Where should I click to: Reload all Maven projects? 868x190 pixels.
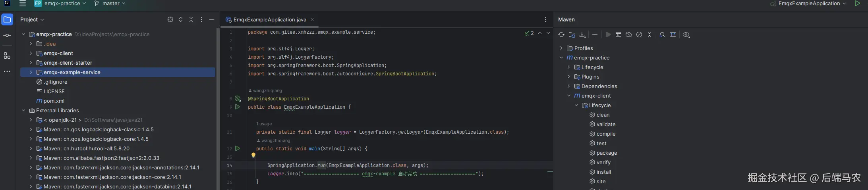pos(561,35)
